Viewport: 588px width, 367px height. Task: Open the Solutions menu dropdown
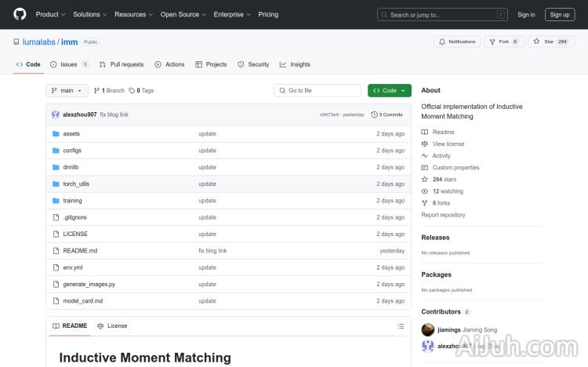89,14
